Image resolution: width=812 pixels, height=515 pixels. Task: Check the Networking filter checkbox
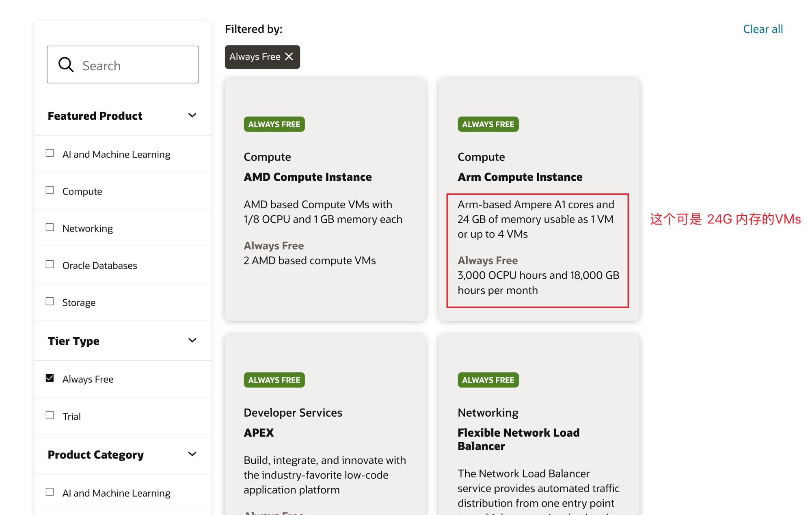50,227
